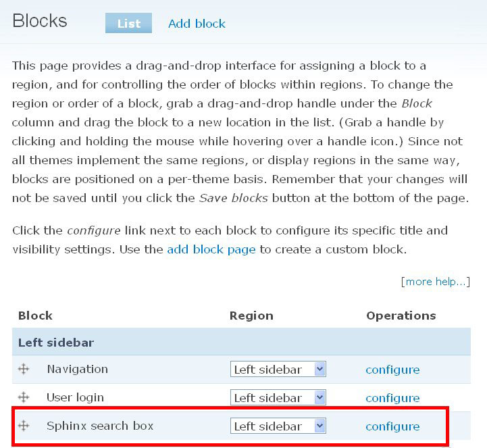Open the "more help..." link
The image size is (487, 448).
436,282
